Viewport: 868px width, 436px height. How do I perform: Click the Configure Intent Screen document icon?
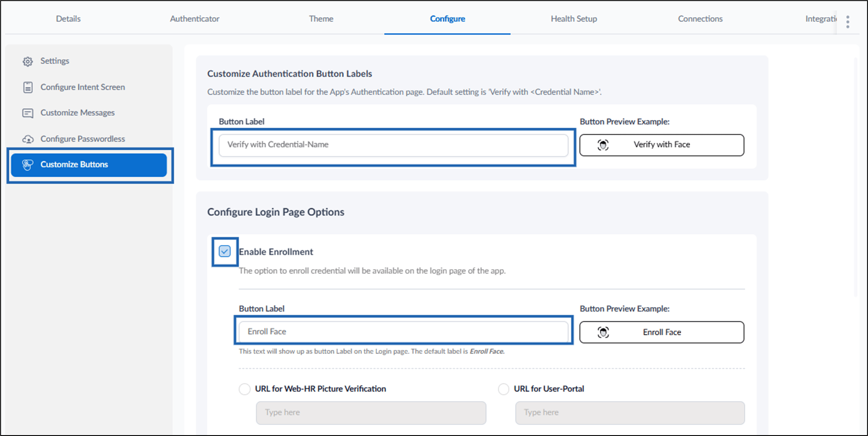[x=28, y=87]
